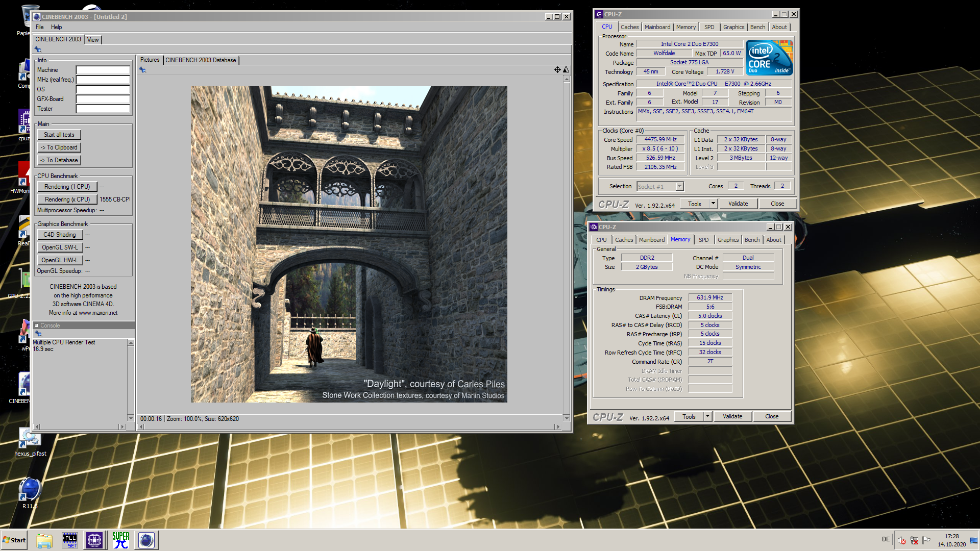
Task: Click the GFX-Board input field
Action: (x=103, y=99)
